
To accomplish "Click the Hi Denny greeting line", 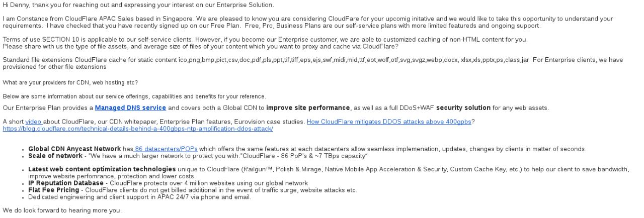I will pos(138,5).
